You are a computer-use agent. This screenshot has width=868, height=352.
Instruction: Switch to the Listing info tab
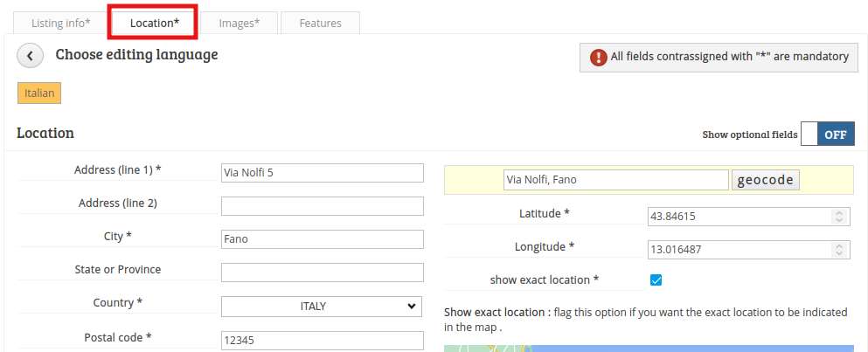[61, 24]
